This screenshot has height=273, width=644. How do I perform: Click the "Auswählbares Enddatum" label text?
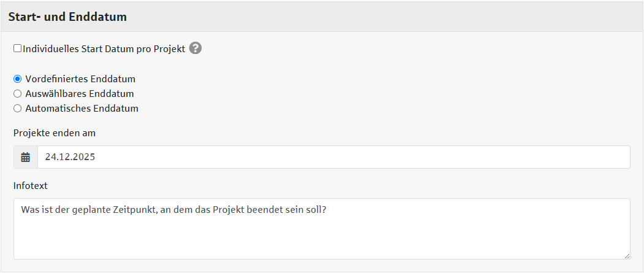pyautogui.click(x=80, y=94)
